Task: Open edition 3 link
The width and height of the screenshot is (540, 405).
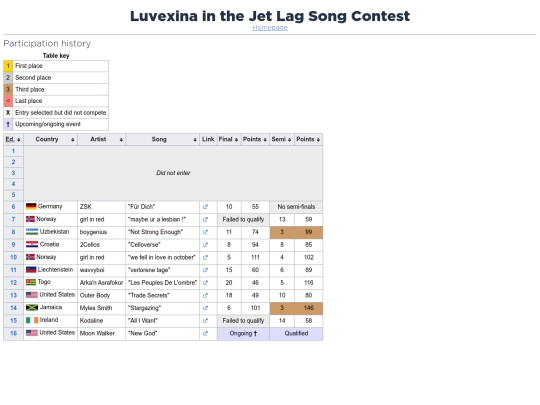Action: [13, 173]
